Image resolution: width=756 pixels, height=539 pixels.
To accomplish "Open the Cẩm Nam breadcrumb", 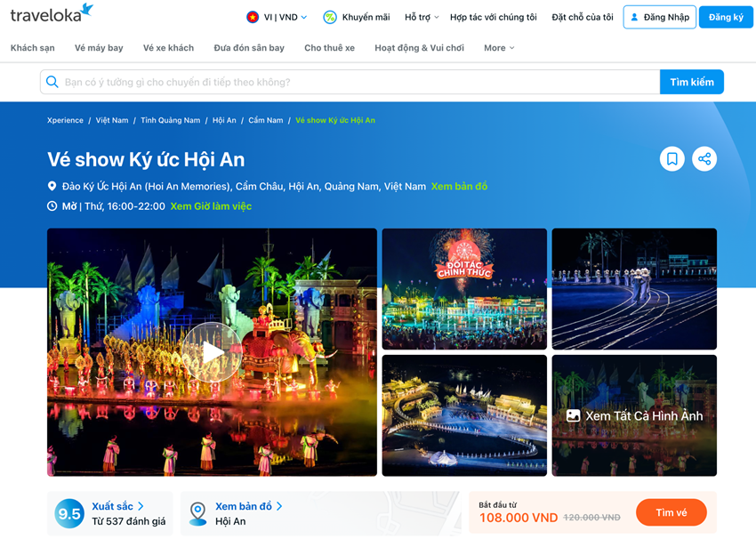I will [266, 121].
